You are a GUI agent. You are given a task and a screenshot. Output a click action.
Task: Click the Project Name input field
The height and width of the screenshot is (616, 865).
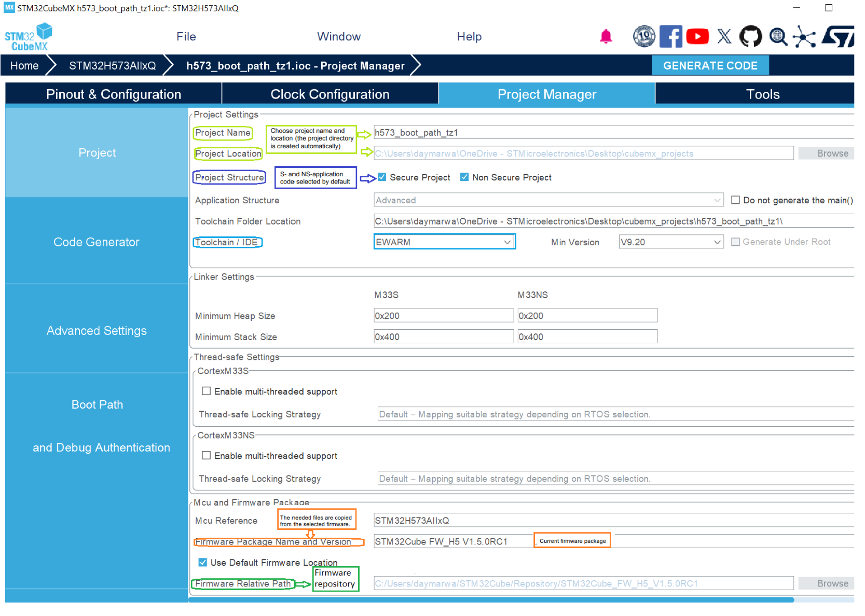coord(614,133)
